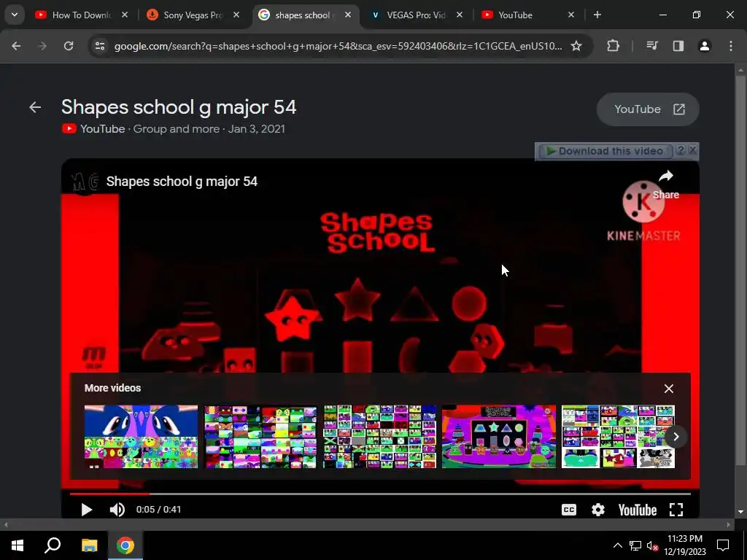Open the taskbar clock and date
Viewport: 747px width, 560px height.
click(x=685, y=545)
